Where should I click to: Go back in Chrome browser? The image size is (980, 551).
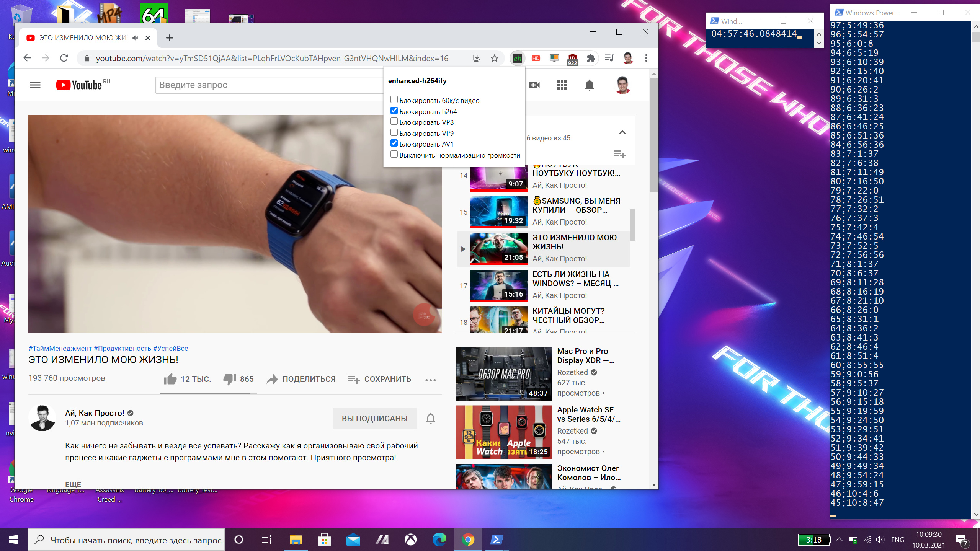click(27, 58)
